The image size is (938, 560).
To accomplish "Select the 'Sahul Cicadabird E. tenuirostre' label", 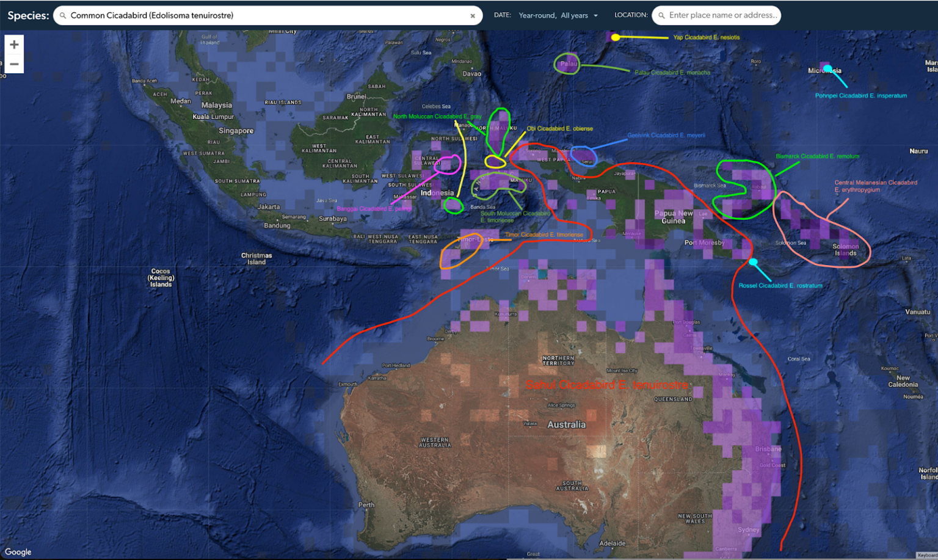I will click(x=608, y=385).
